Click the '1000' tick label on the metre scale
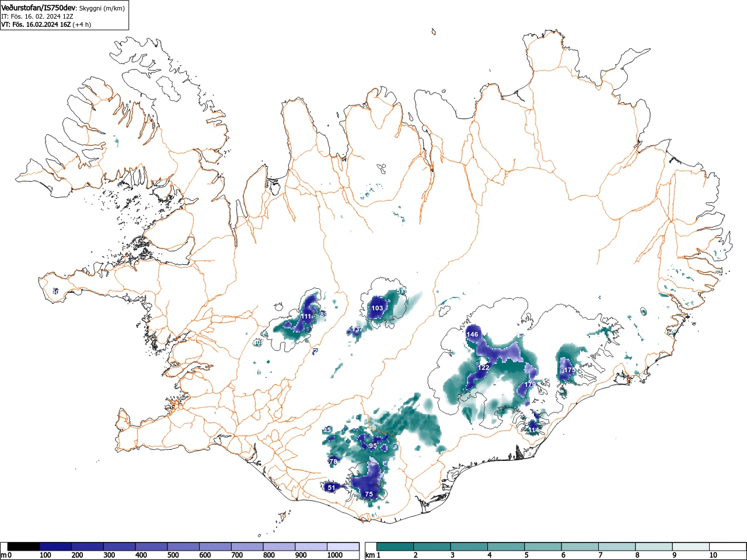This screenshot has width=747, height=560. 335,555
